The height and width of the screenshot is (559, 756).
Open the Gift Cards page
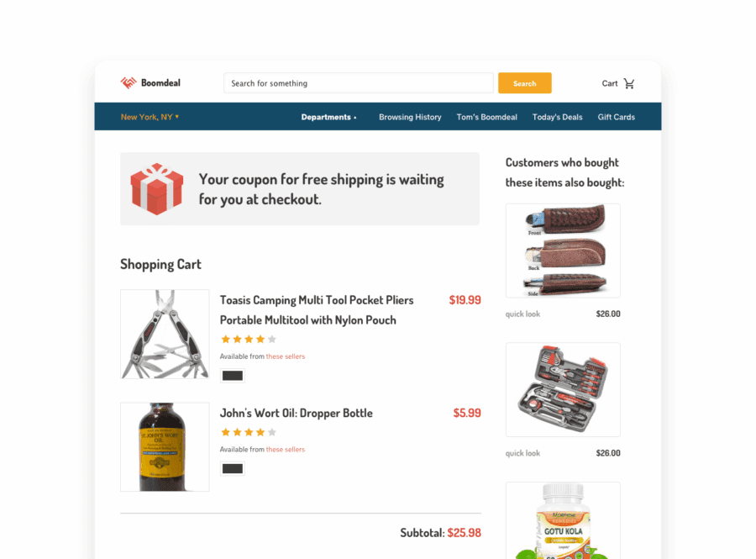tap(617, 117)
